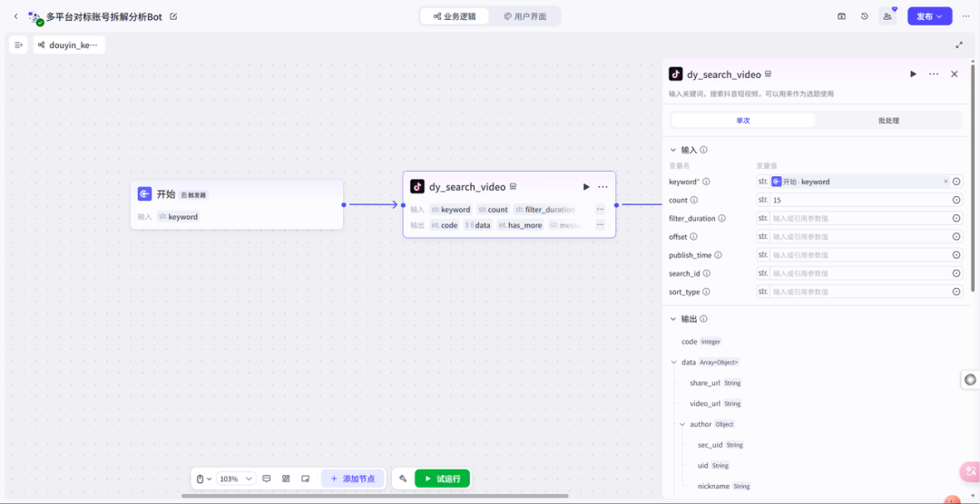980x504 pixels.
Task: Open variable picker for filter_duration field
Action: (x=955, y=218)
